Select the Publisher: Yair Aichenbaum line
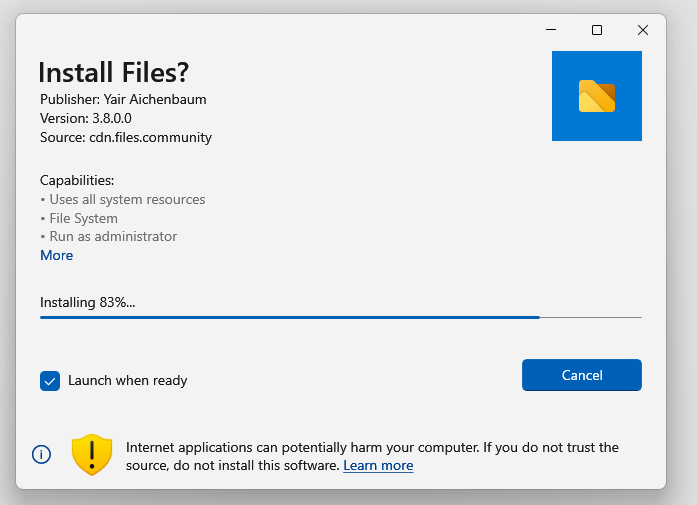 coord(123,99)
